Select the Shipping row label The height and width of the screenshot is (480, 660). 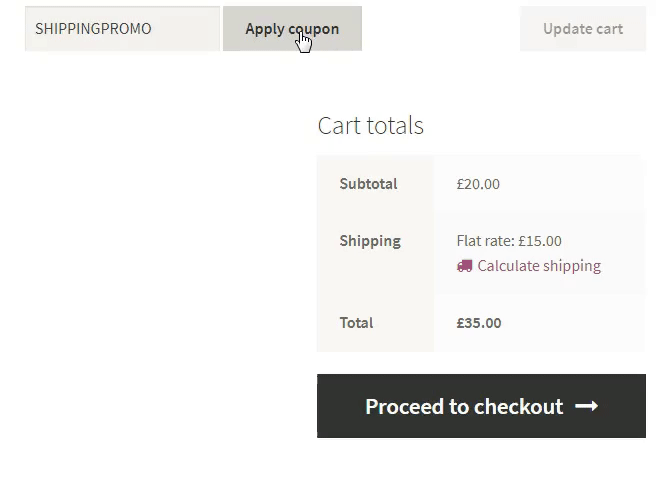(x=370, y=241)
